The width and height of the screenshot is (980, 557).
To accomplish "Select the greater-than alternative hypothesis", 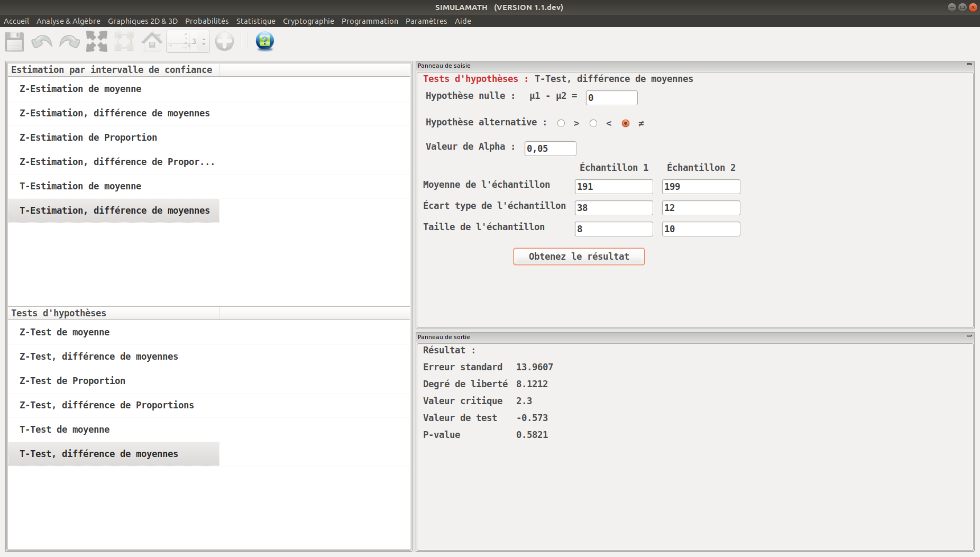I will (x=561, y=123).
